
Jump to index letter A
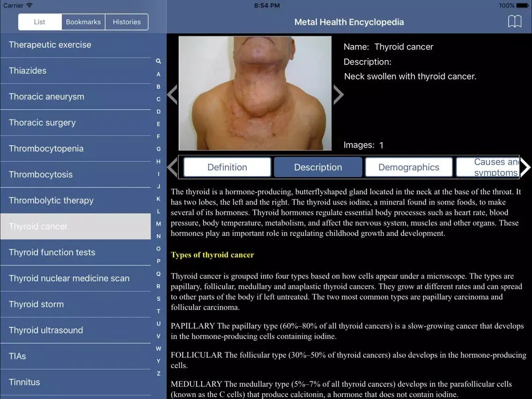158,74
